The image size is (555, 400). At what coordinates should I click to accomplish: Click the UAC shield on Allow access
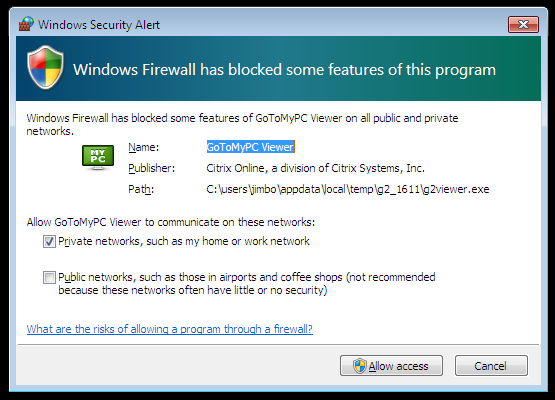coord(360,366)
